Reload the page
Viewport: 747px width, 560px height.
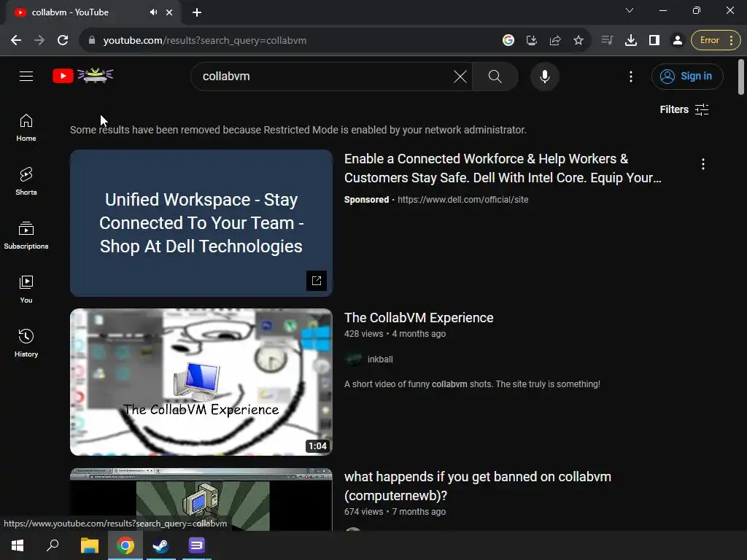pos(63,41)
